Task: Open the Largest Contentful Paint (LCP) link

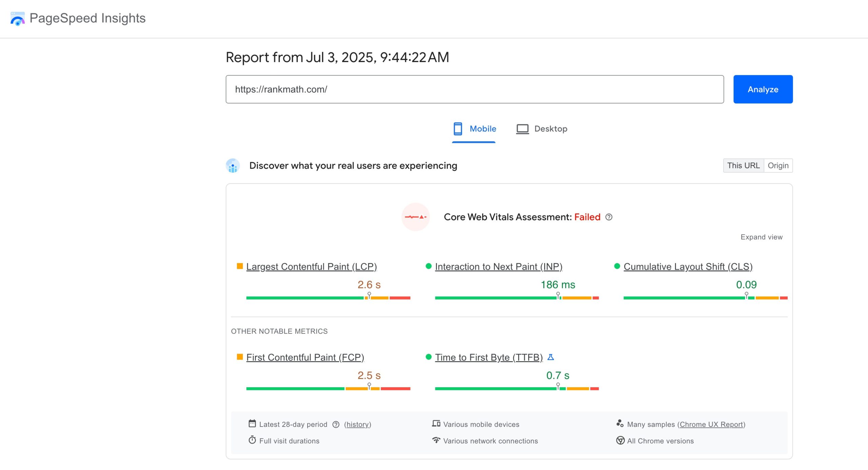Action: (312, 267)
